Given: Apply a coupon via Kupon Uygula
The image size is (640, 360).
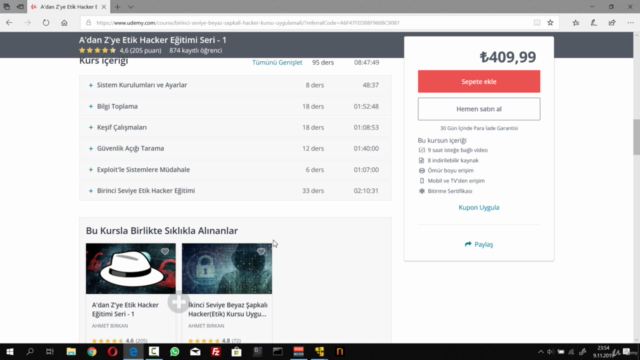Looking at the screenshot, I should tap(479, 207).
